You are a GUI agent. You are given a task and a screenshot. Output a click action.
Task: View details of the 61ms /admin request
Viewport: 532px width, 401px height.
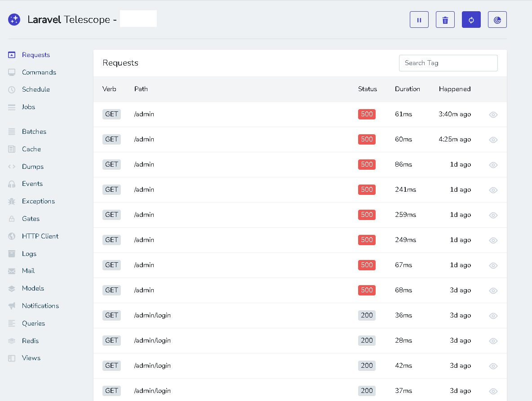pos(493,115)
